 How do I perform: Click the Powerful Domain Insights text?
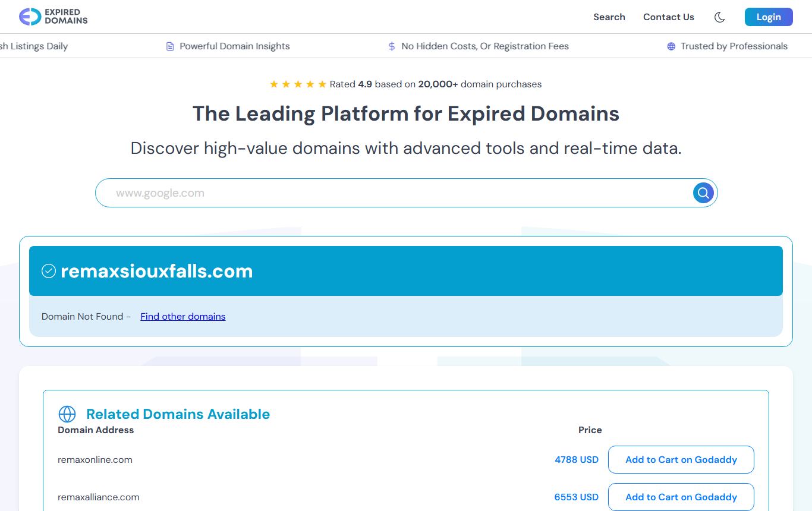(235, 46)
